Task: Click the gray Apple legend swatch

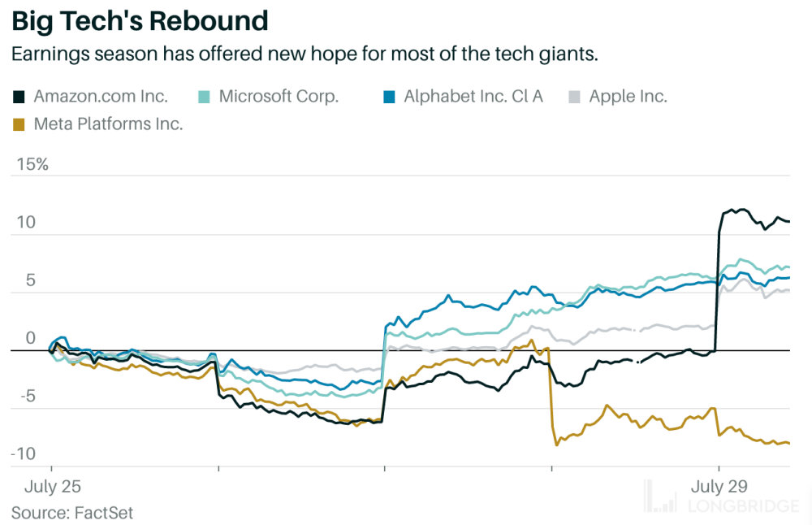Action: click(x=574, y=97)
